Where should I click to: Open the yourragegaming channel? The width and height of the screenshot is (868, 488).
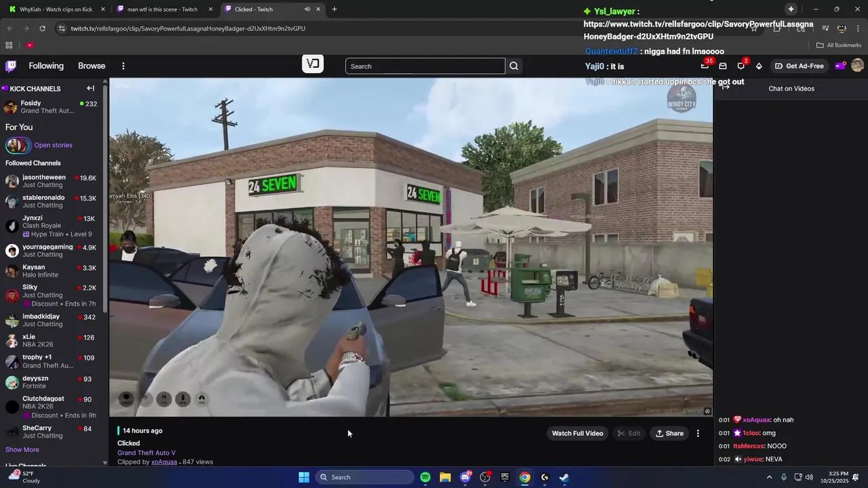pos(52,251)
